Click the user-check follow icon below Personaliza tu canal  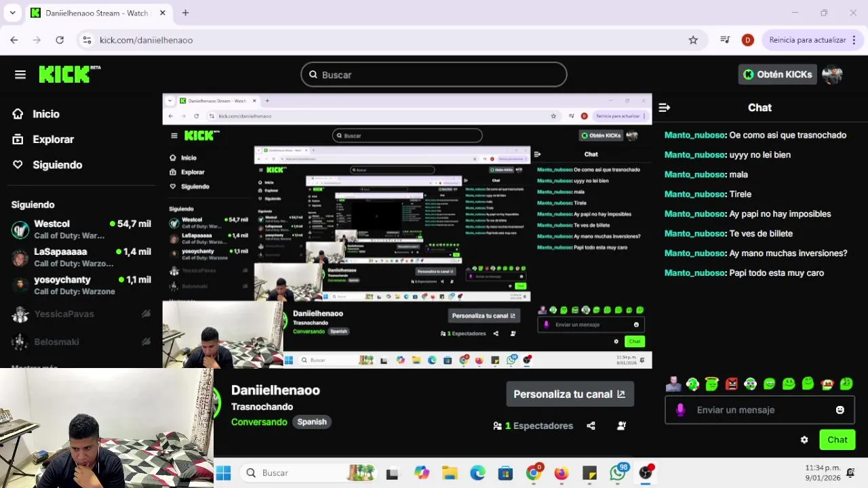(x=621, y=426)
